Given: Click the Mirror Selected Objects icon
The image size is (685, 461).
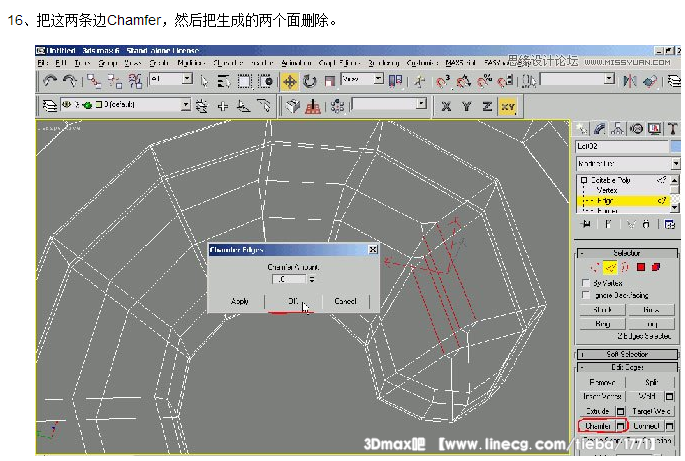Looking at the screenshot, I should point(630,81).
